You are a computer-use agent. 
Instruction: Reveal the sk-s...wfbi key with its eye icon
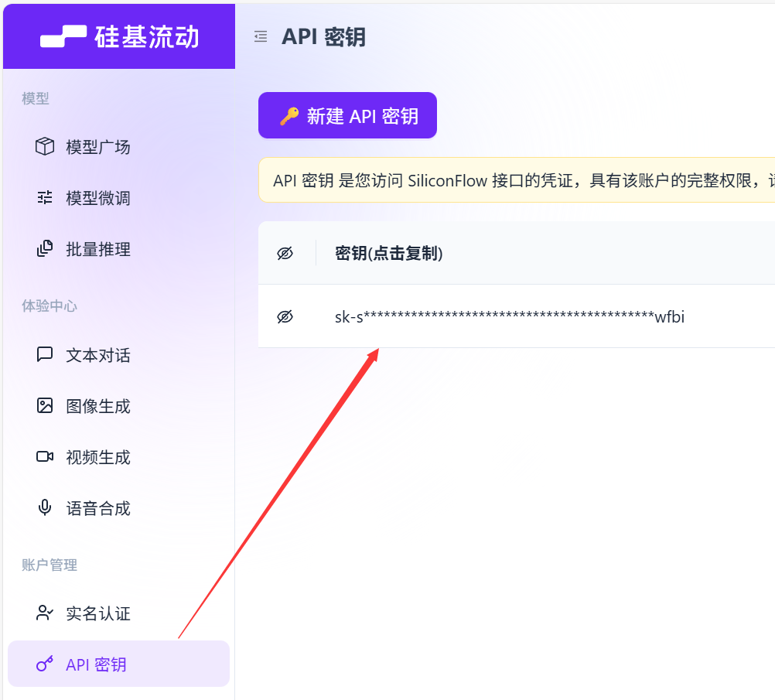(285, 316)
